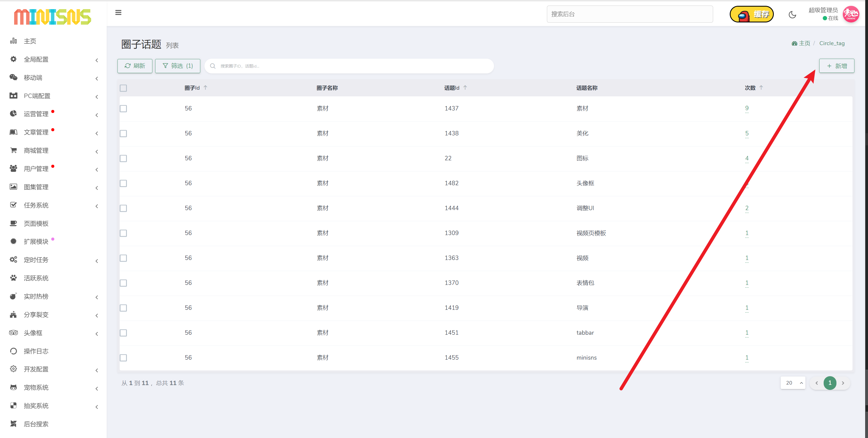This screenshot has width=868, height=438.
Task: Open the 20 per-page dropdown
Action: coord(793,383)
